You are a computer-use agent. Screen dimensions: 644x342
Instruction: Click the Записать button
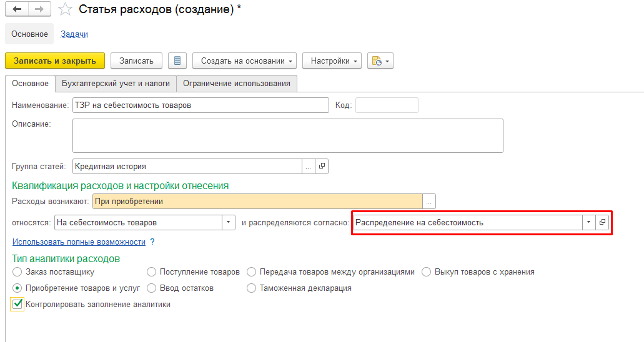point(136,61)
